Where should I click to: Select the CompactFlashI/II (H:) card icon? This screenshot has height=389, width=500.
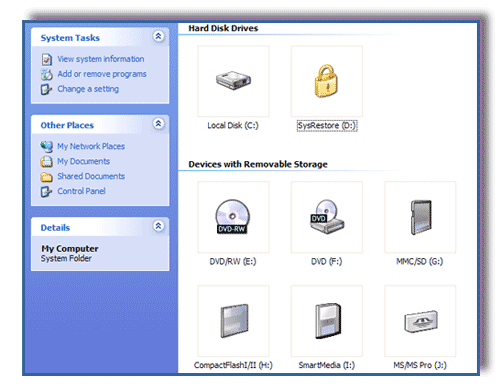[x=234, y=321]
